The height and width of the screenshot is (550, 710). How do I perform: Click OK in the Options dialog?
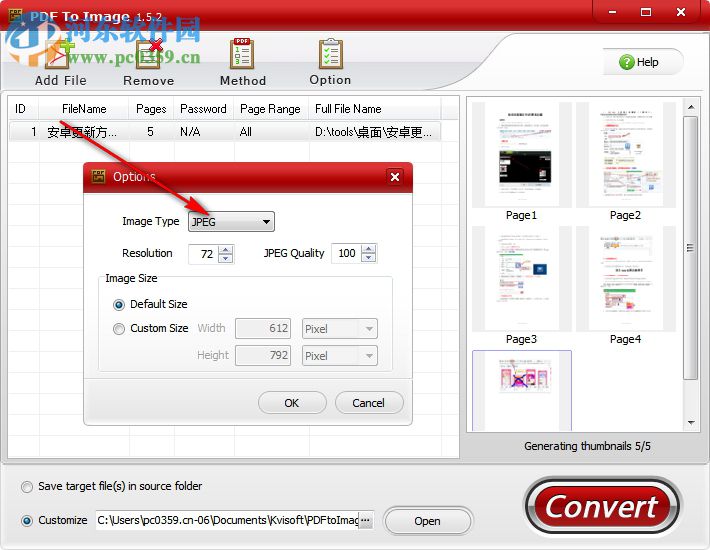pyautogui.click(x=292, y=403)
